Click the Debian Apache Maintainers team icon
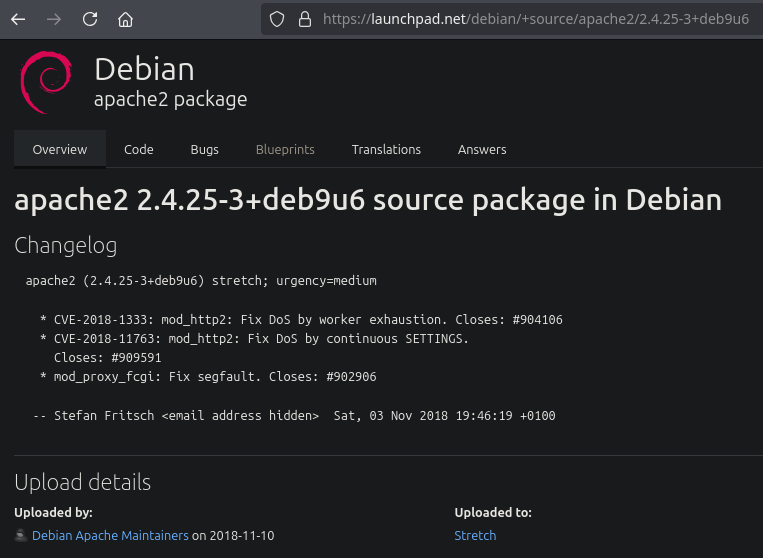Viewport: 763px width, 558px height. (20, 535)
